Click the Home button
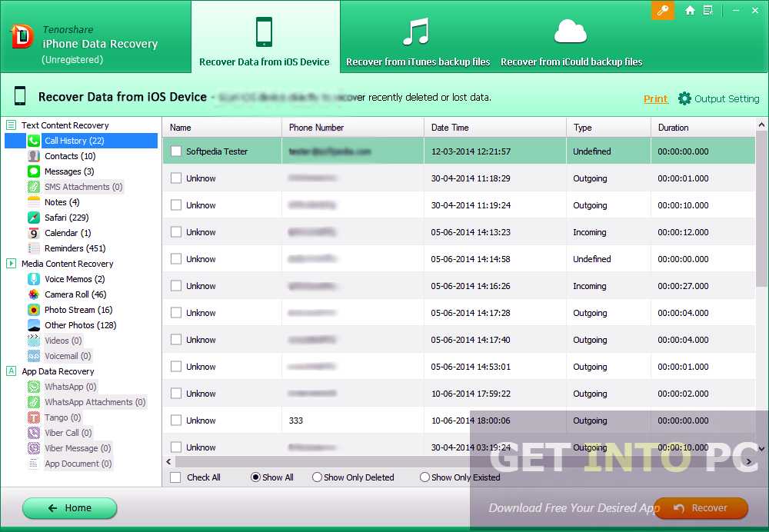The width and height of the screenshot is (769, 532). pos(70,508)
